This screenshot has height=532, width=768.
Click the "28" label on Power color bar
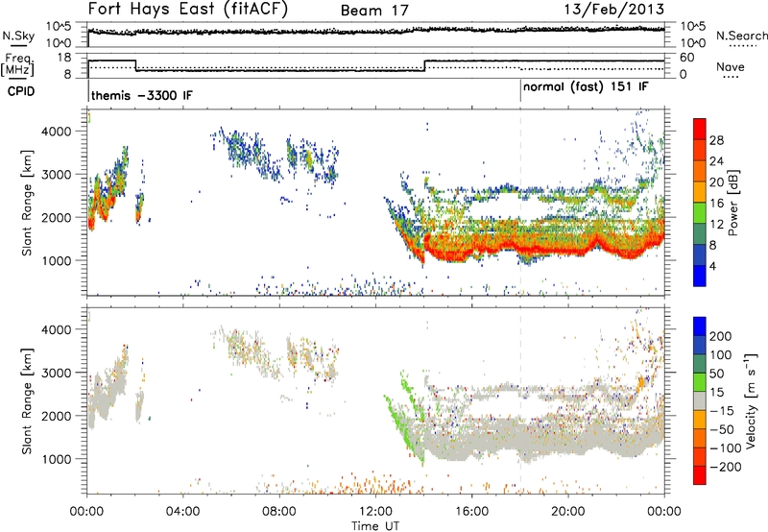(716, 140)
